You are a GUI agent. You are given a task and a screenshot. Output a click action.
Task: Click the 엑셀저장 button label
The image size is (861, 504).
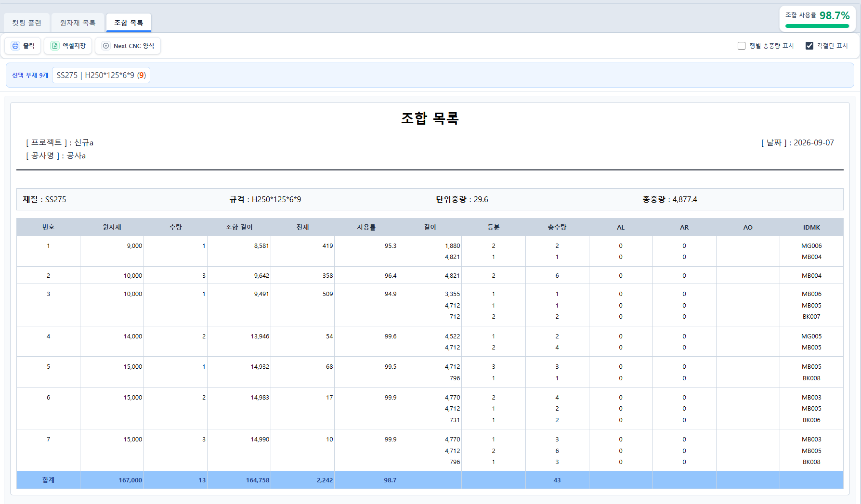pos(74,46)
